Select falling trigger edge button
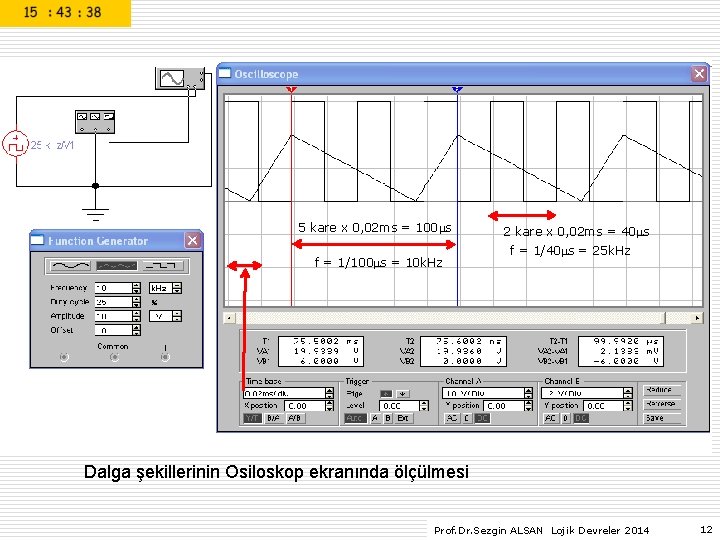The image size is (720, 540). click(x=403, y=394)
